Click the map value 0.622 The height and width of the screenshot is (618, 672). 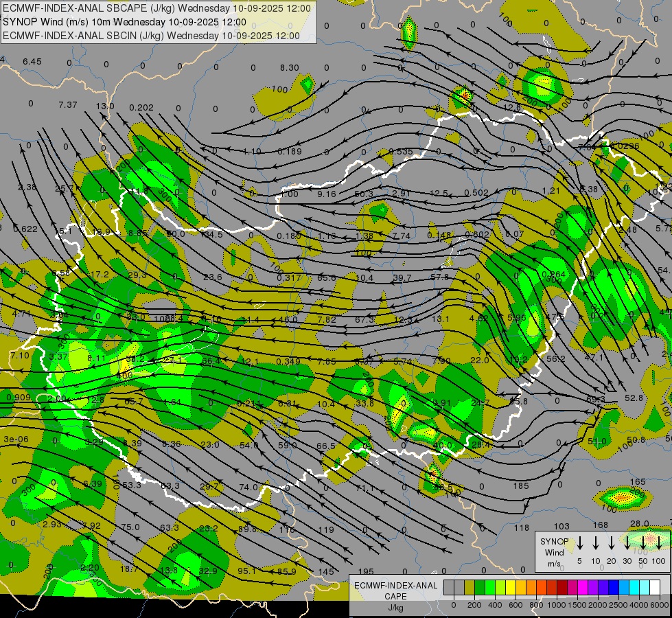click(x=25, y=229)
